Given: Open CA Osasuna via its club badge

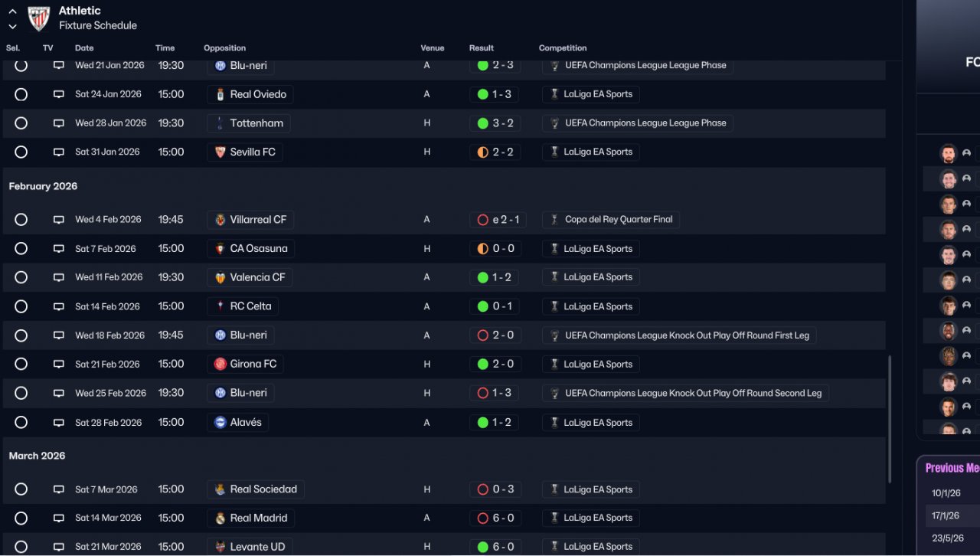Looking at the screenshot, I should tap(220, 249).
